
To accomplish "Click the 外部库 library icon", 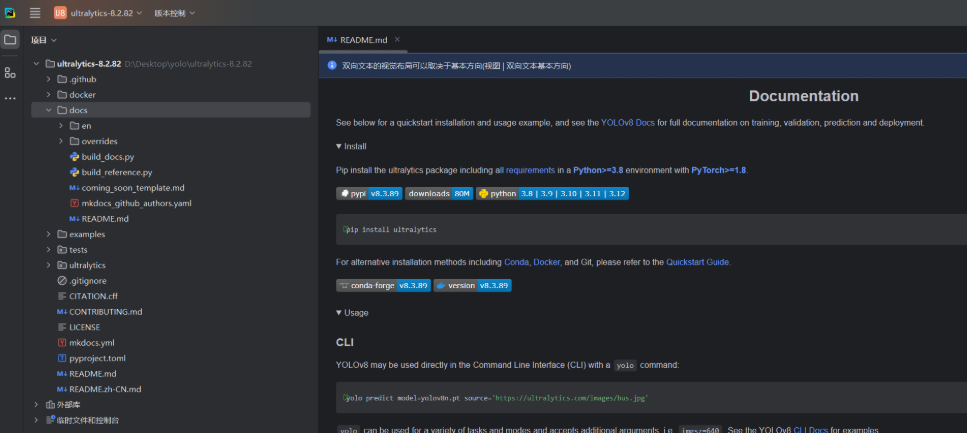I will [50, 405].
